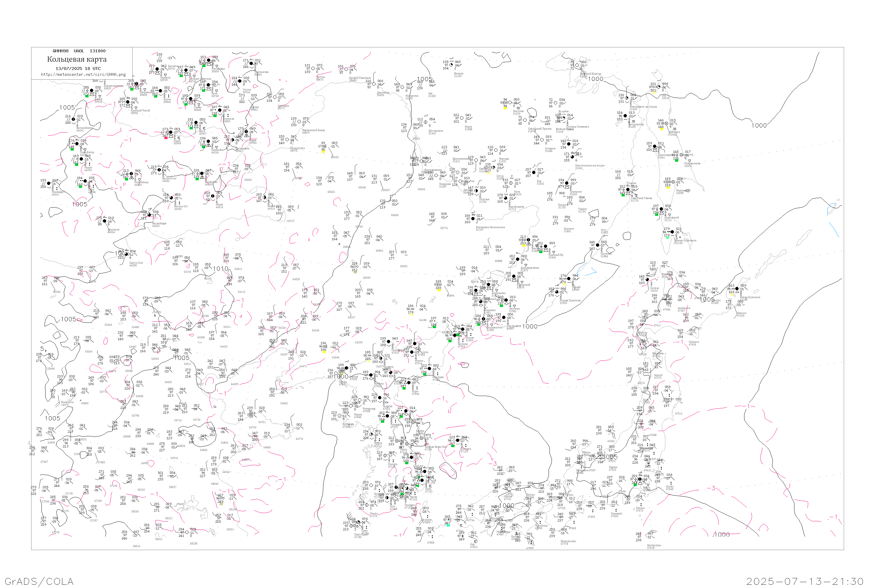
Task: Click the 2025-07-13-21:30 timestamp label
Action: coord(805,581)
